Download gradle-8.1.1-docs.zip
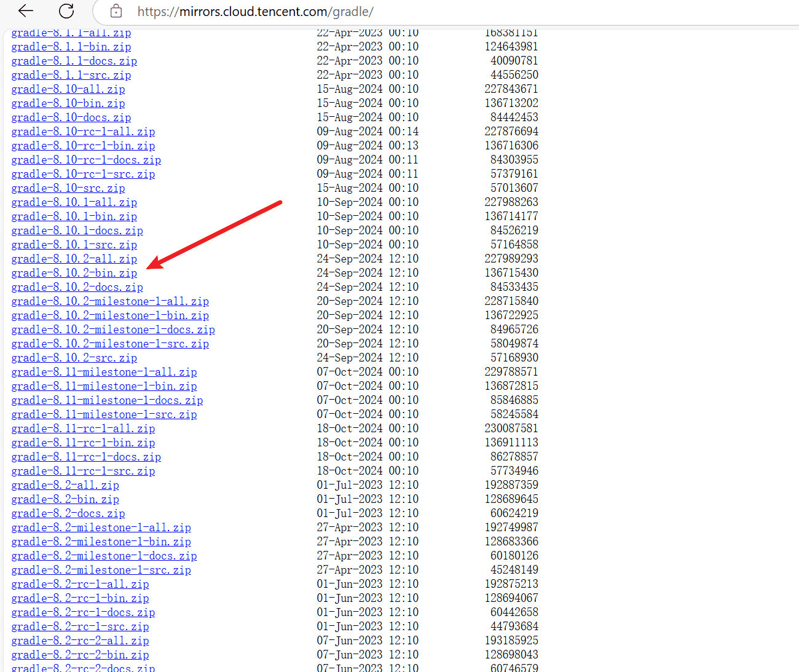The height and width of the screenshot is (672, 799). pos(74,61)
